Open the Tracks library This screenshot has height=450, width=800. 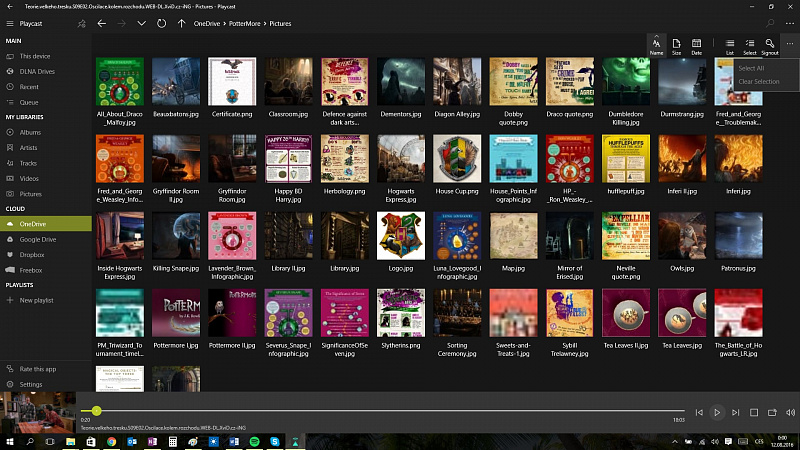(x=46, y=163)
